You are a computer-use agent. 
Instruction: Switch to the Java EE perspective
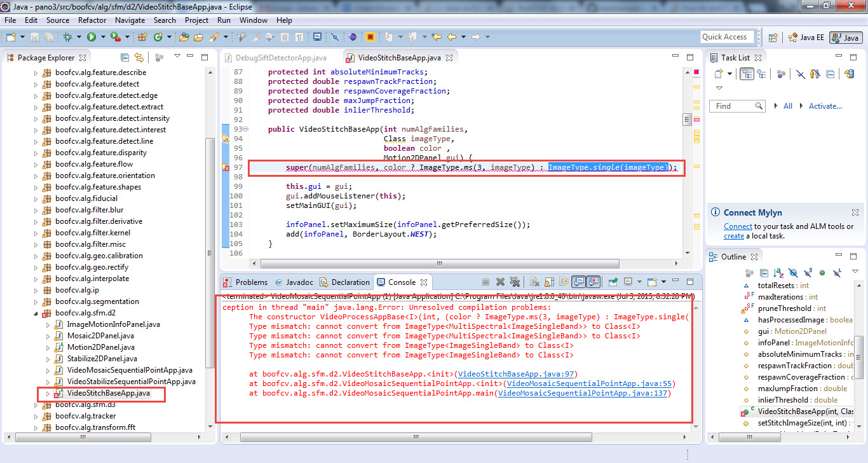[806, 38]
